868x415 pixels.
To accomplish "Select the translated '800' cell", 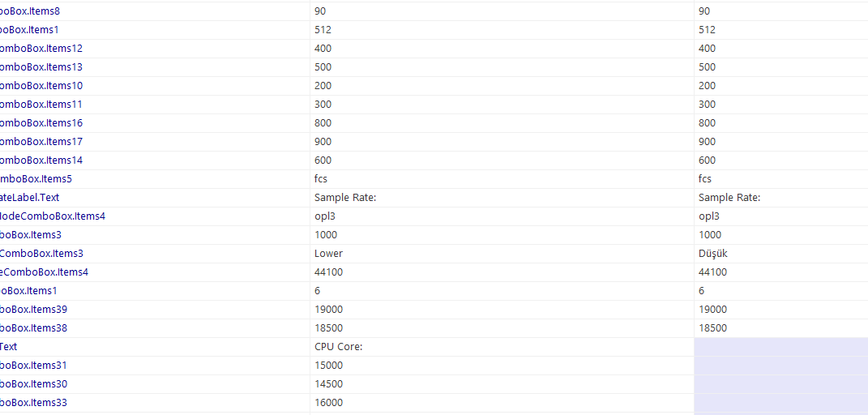I will [x=781, y=123].
